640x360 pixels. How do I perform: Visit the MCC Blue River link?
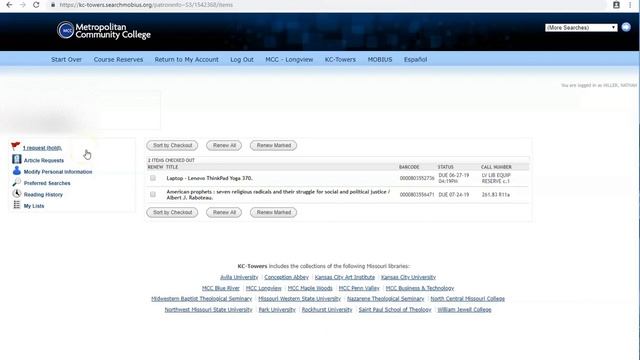coord(221,288)
